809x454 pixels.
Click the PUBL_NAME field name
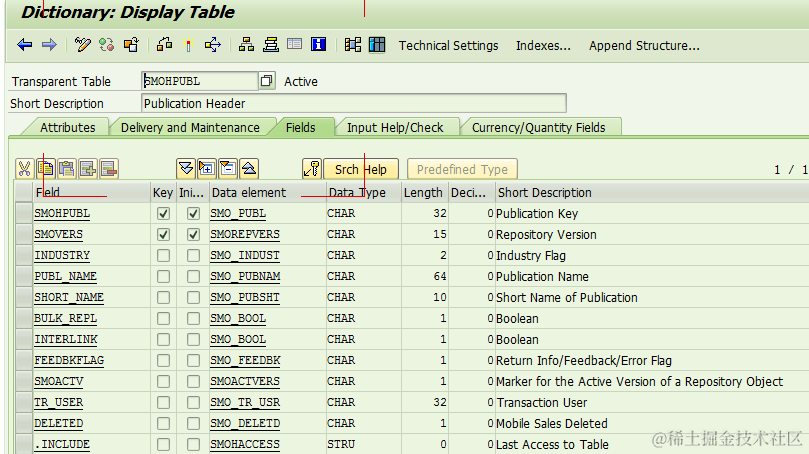coord(66,277)
